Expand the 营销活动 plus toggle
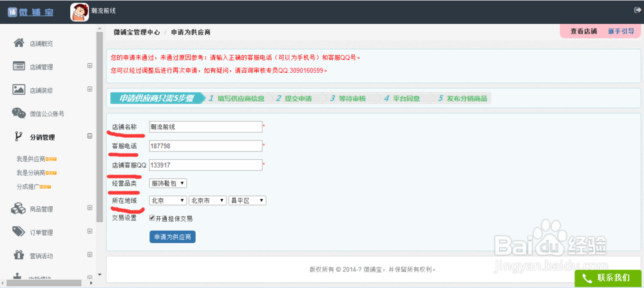Image resolution: width=644 pixels, height=288 pixels. [90, 254]
